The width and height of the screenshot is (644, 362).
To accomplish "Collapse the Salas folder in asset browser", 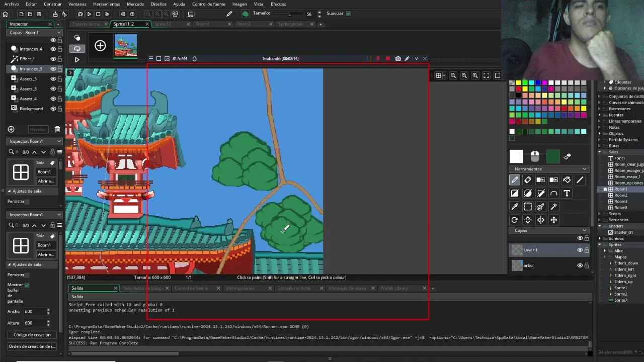I will (600, 152).
